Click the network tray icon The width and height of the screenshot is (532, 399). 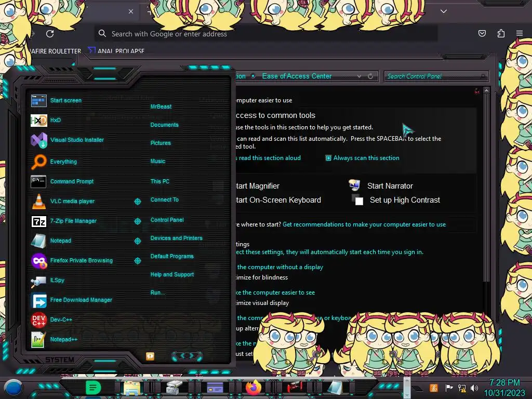[x=462, y=388]
